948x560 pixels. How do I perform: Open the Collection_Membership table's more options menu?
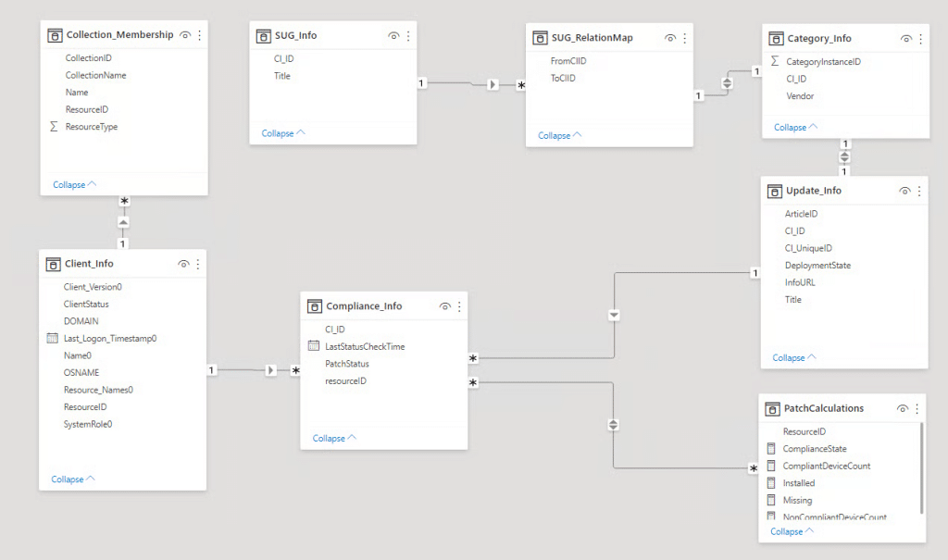(x=199, y=35)
